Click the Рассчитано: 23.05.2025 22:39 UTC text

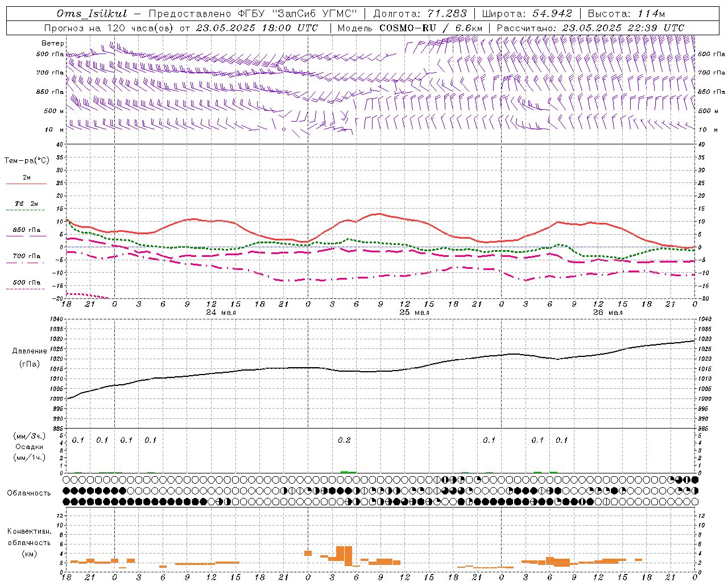point(590,28)
